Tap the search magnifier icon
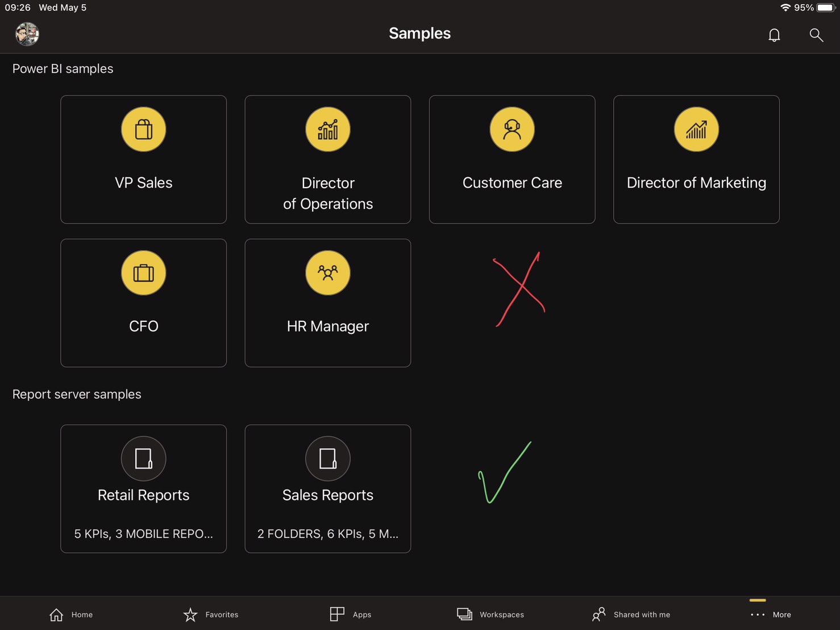Screen dimensions: 840x630 (816, 35)
